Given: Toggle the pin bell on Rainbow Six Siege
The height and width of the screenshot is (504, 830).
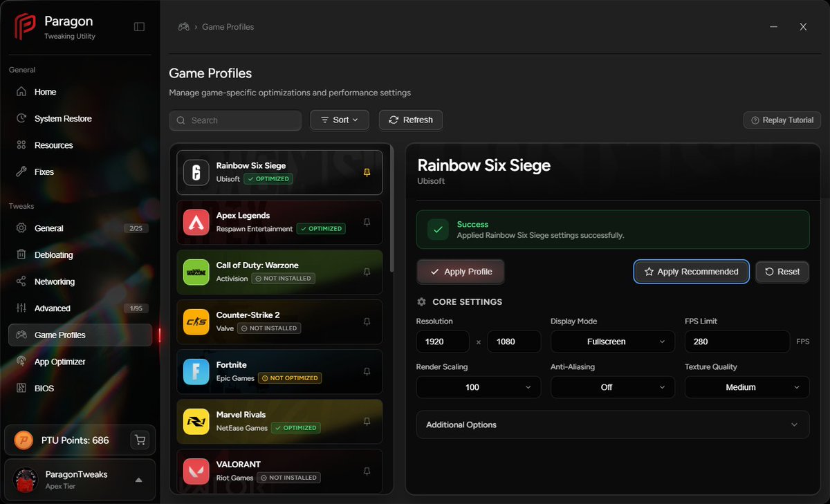Looking at the screenshot, I should coord(367,172).
